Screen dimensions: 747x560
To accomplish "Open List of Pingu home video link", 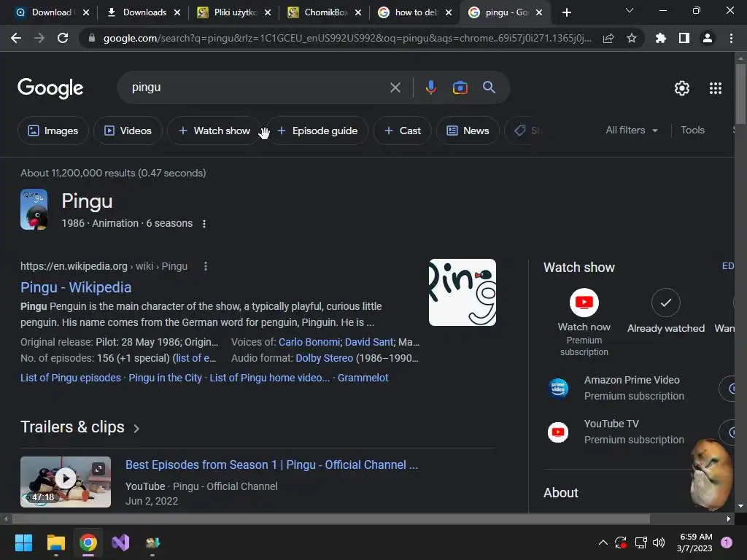I will click(x=270, y=378).
